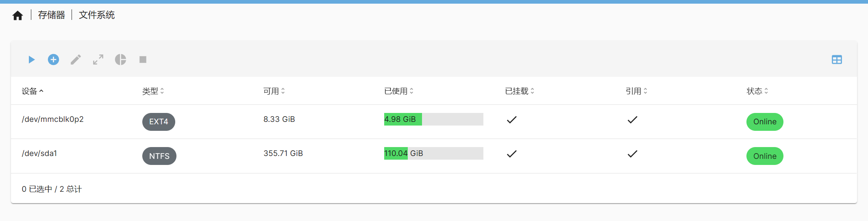Image resolution: width=868 pixels, height=221 pixels.
Task: Open 文件系统 breadcrumb item
Action: coord(97,15)
